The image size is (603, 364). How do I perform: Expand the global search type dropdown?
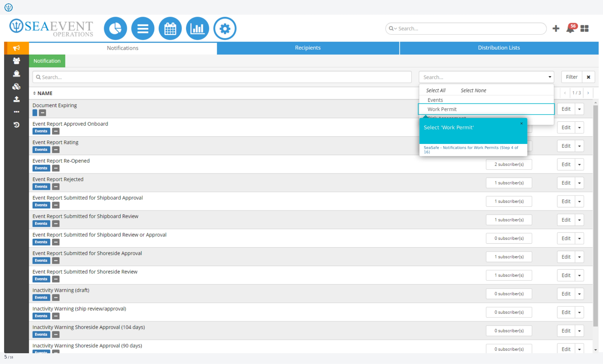(x=393, y=29)
